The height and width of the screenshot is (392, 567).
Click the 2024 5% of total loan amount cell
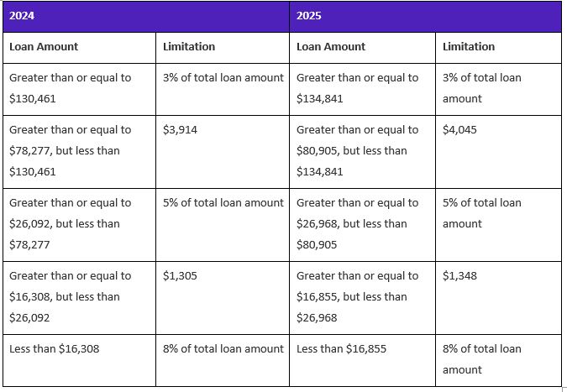pos(223,225)
